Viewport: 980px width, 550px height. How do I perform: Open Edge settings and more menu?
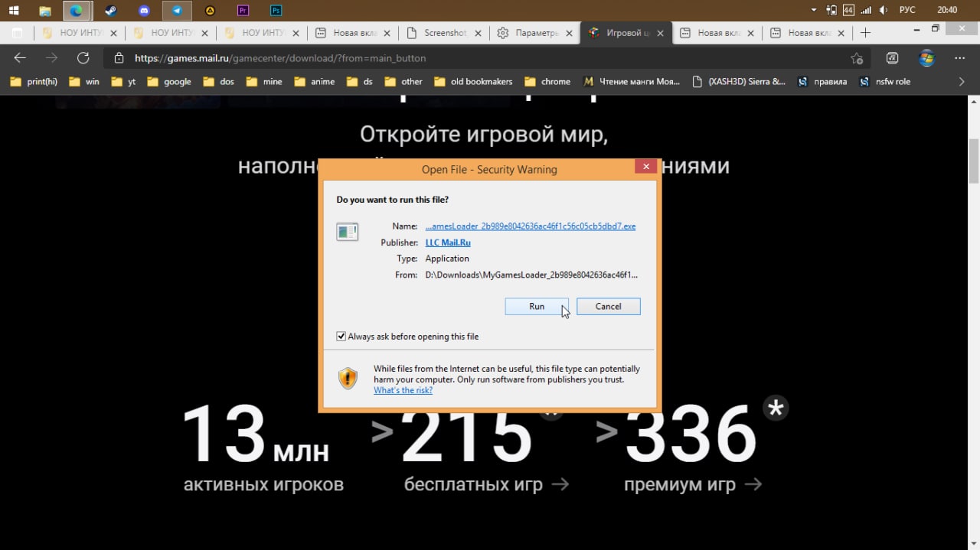[960, 58]
